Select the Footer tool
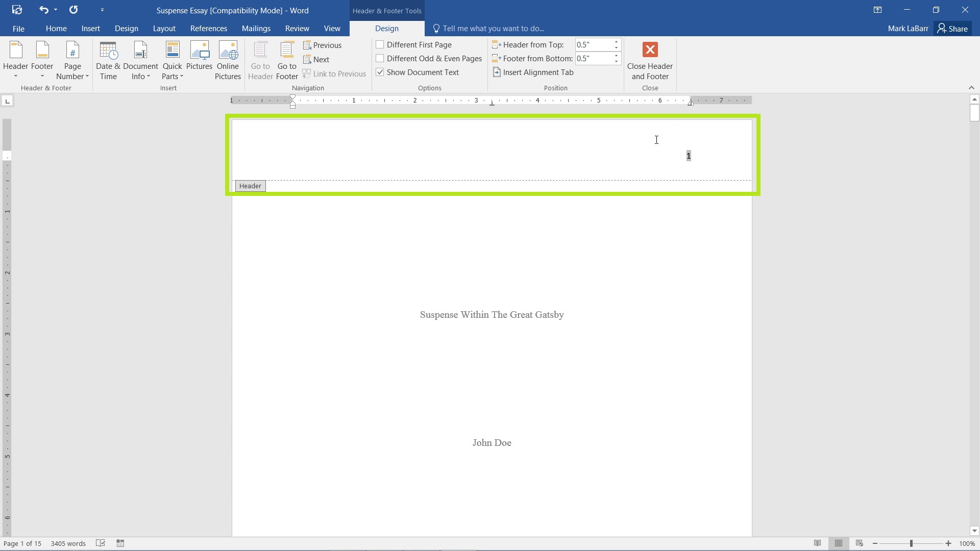Screen dimensions: 980x551 tap(41, 59)
